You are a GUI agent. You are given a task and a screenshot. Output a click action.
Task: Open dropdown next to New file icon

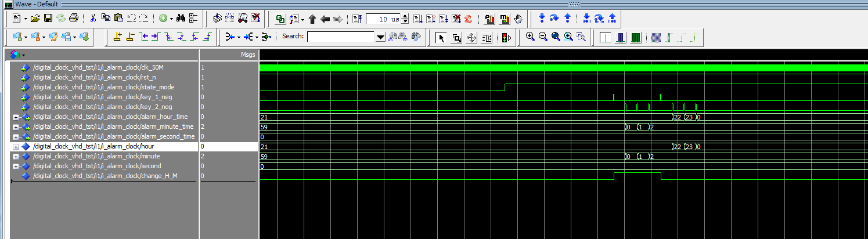(x=26, y=19)
